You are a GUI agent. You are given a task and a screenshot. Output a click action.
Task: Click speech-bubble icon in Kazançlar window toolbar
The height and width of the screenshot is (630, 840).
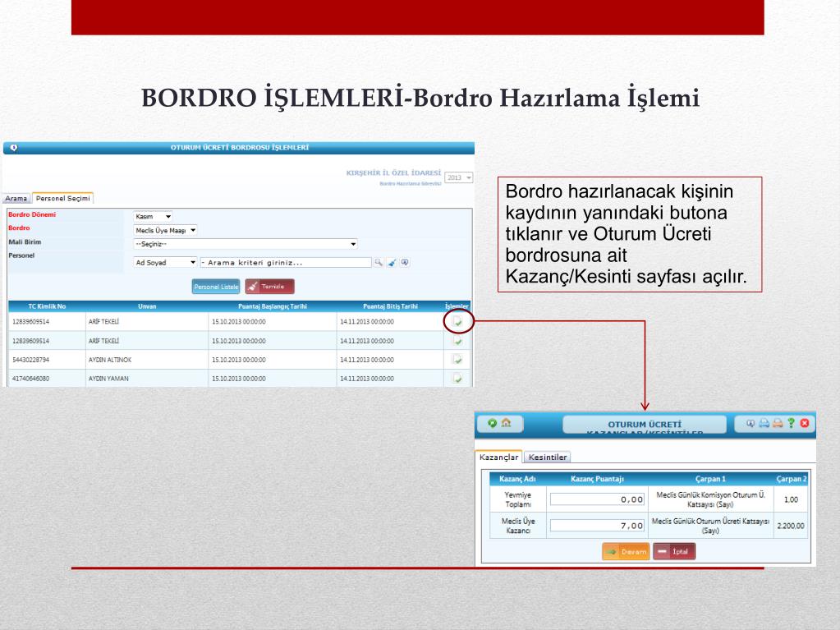pos(750,423)
